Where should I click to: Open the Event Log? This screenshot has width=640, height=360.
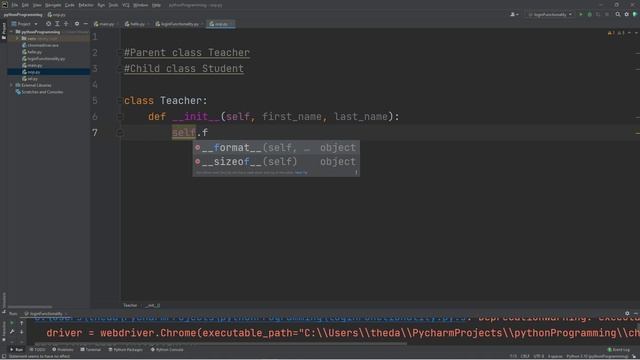pos(619,350)
